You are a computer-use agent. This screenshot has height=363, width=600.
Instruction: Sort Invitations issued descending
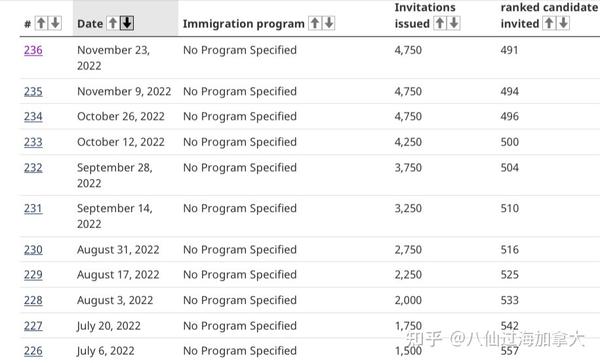point(454,23)
